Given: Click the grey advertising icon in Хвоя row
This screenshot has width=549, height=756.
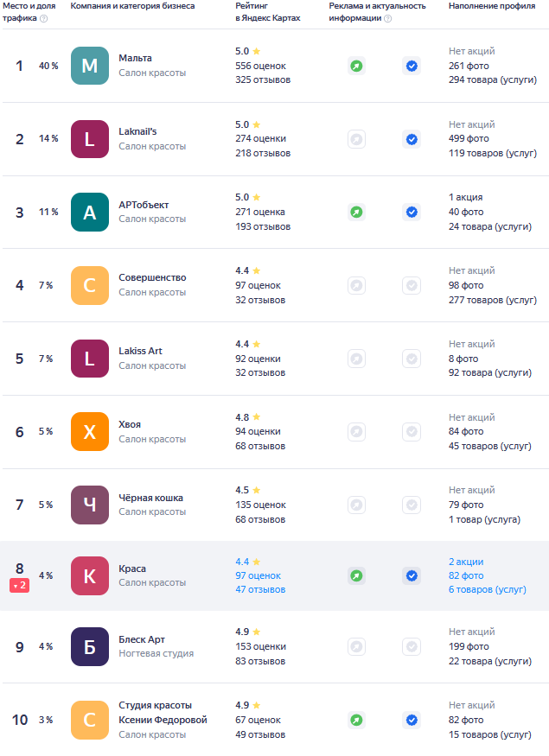Looking at the screenshot, I should pyautogui.click(x=356, y=431).
